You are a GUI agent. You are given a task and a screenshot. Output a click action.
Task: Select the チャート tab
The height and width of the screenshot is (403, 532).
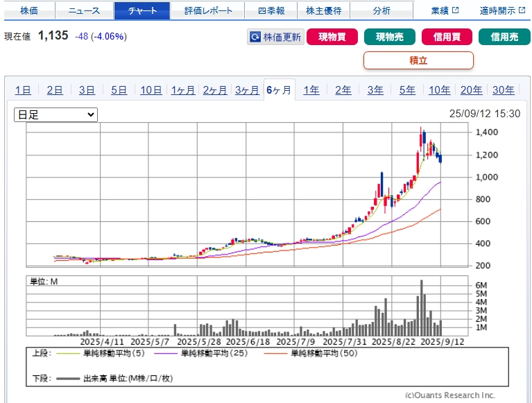[x=142, y=11]
